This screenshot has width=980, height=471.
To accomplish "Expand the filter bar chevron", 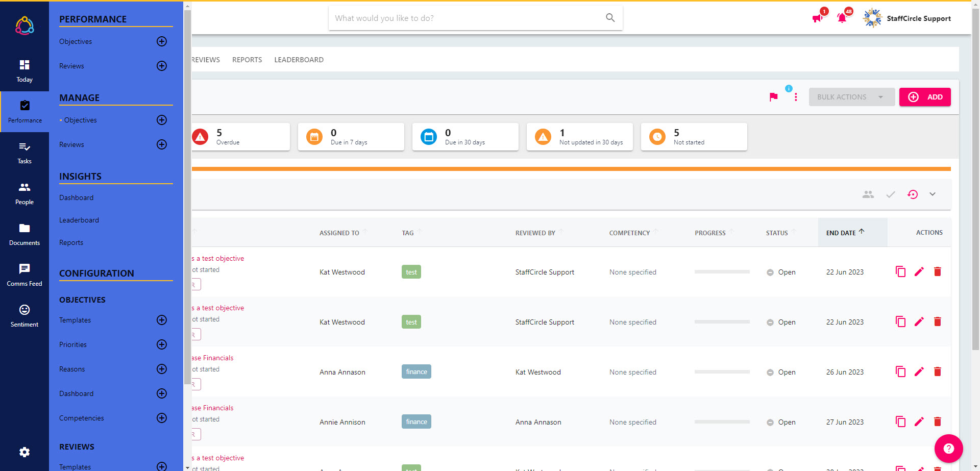I will click(x=933, y=194).
